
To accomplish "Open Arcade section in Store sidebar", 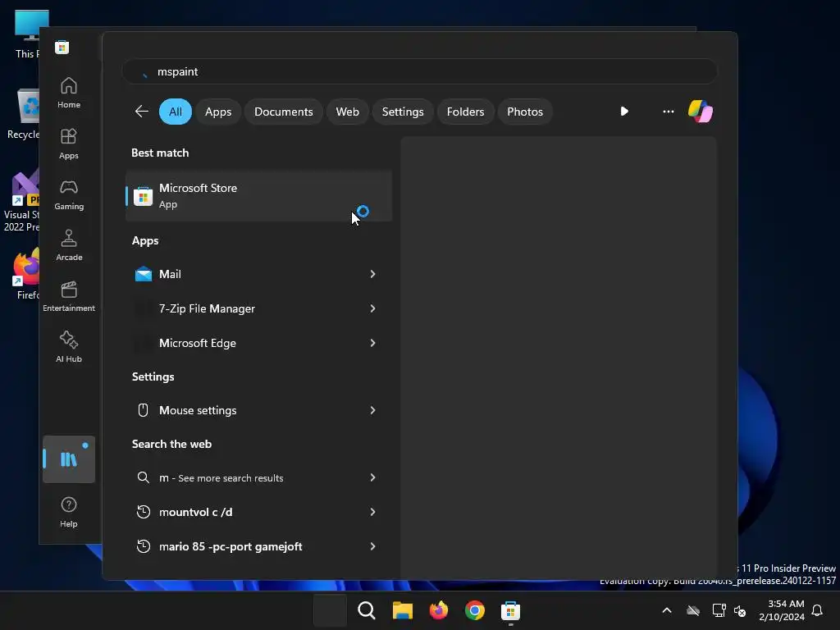I will coord(69,245).
